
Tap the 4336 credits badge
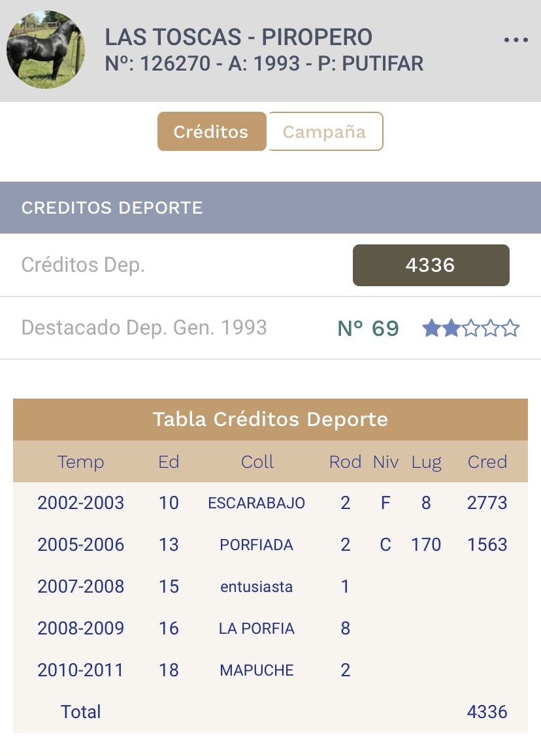[x=431, y=265]
